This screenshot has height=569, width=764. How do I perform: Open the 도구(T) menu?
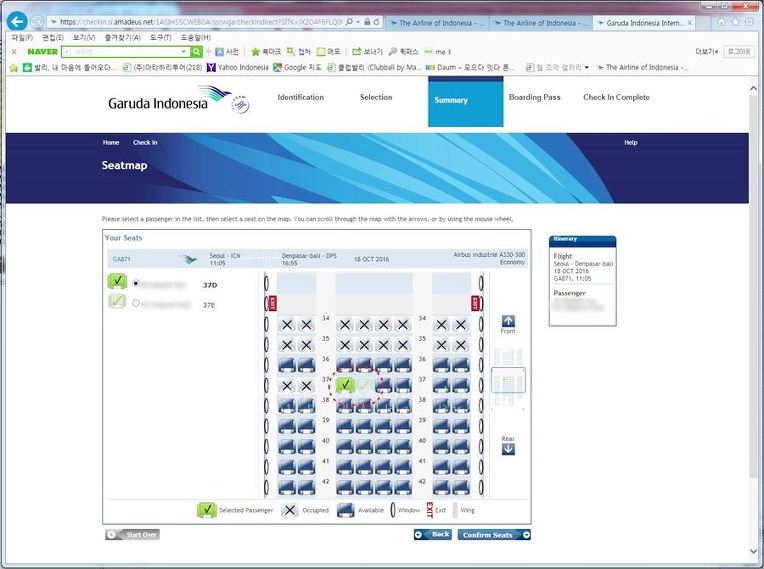160,38
